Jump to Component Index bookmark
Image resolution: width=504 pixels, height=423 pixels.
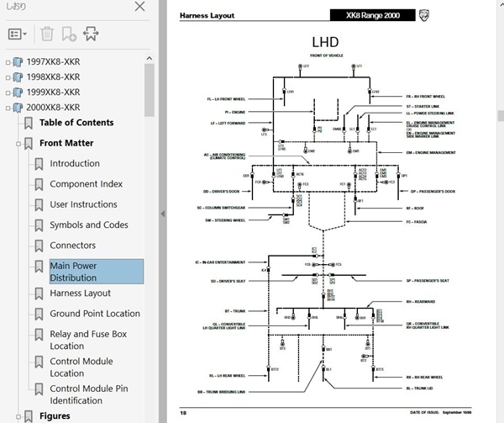(87, 184)
